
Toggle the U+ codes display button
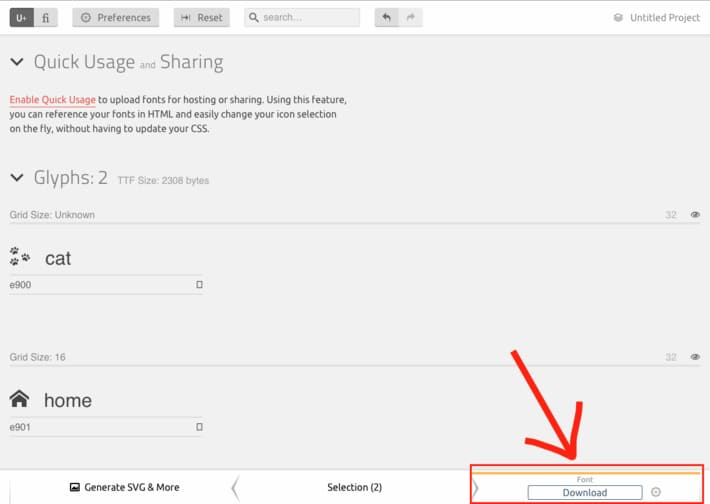22,17
